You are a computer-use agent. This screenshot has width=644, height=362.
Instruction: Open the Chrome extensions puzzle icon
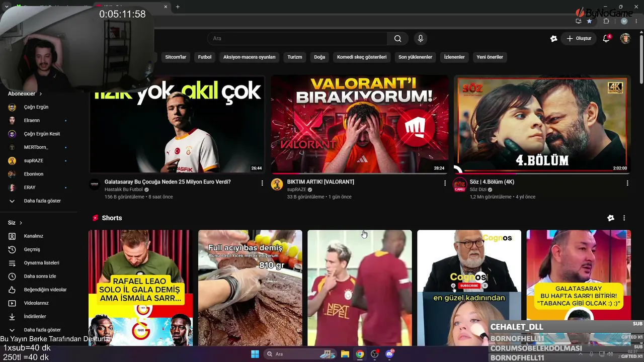click(606, 21)
